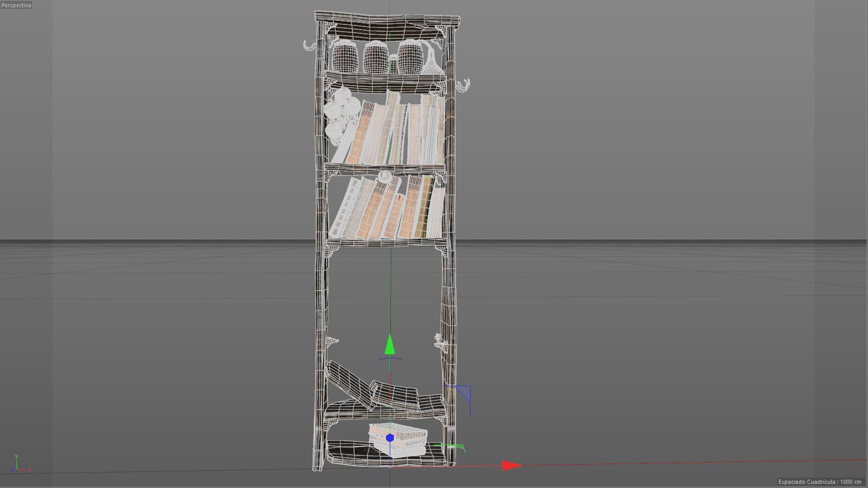
Task: Select the leftmost jar on top shelf
Action: 345,57
